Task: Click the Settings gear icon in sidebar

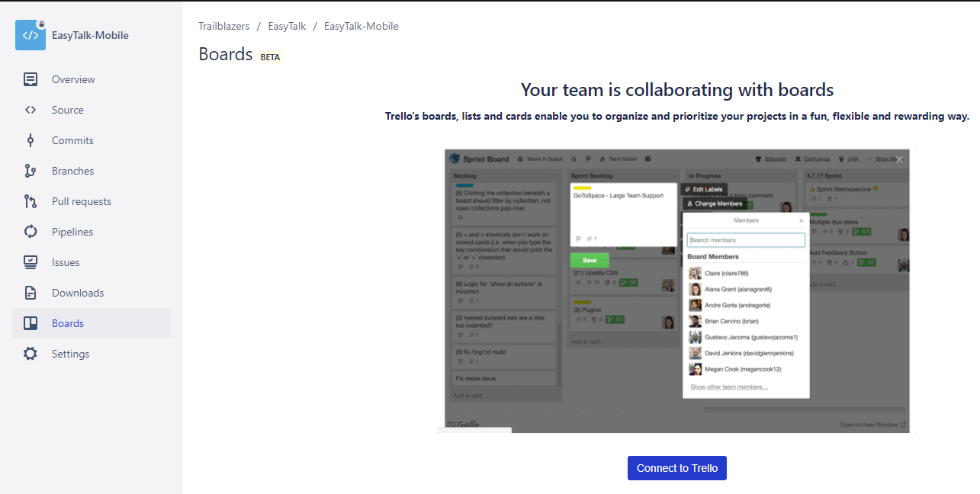Action: click(x=31, y=354)
